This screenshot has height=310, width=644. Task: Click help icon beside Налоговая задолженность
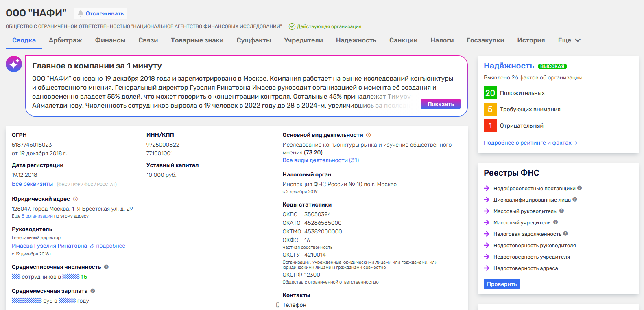coord(565,234)
